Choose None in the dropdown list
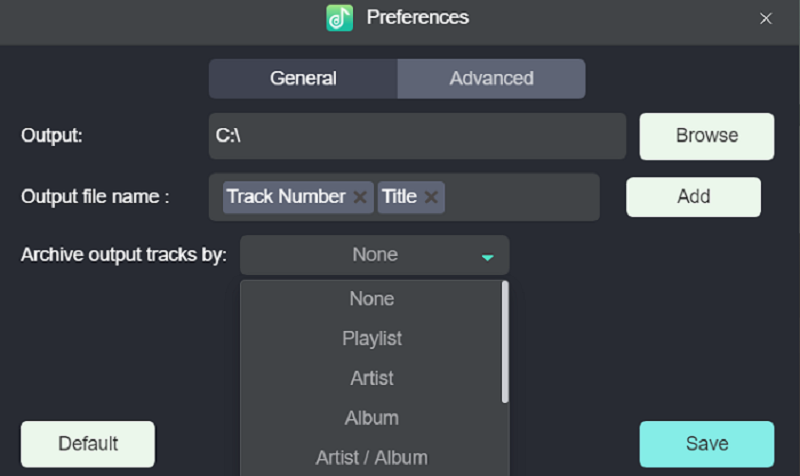The height and width of the screenshot is (476, 800). [372, 299]
